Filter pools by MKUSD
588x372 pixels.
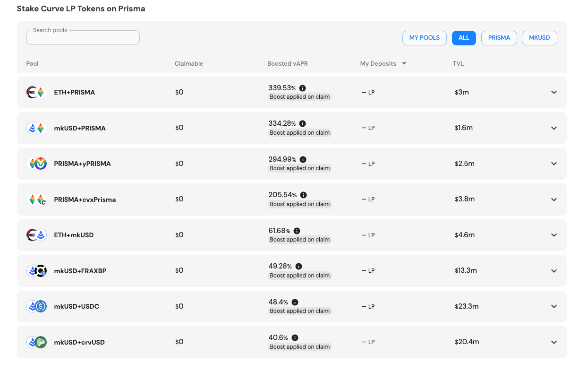539,38
